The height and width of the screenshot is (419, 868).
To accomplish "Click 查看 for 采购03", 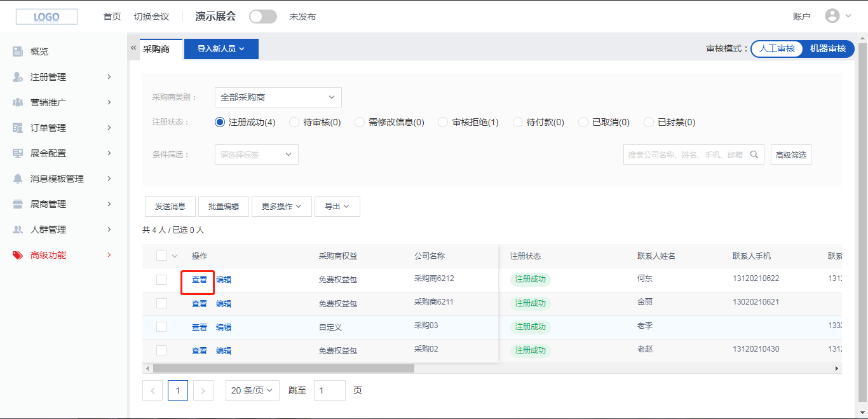I will 200,327.
